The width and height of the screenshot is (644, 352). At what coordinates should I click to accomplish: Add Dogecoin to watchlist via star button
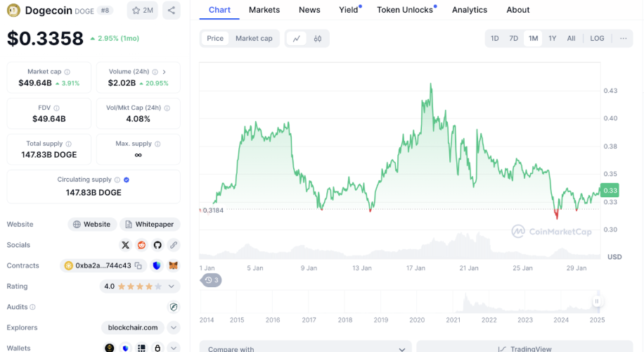point(143,11)
